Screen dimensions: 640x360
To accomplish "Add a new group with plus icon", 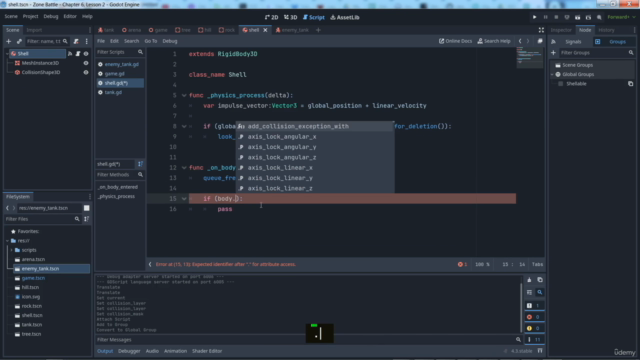I will (x=553, y=53).
